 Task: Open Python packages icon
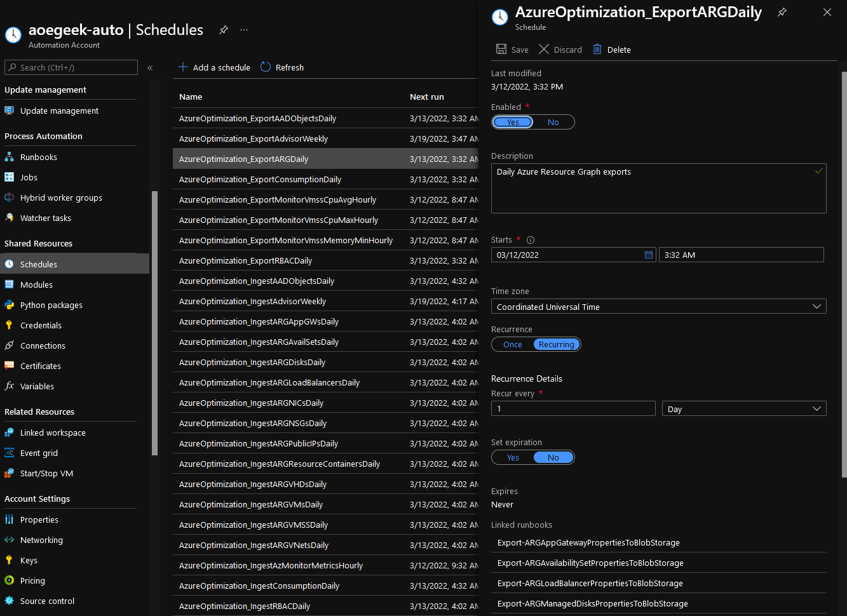coord(10,305)
